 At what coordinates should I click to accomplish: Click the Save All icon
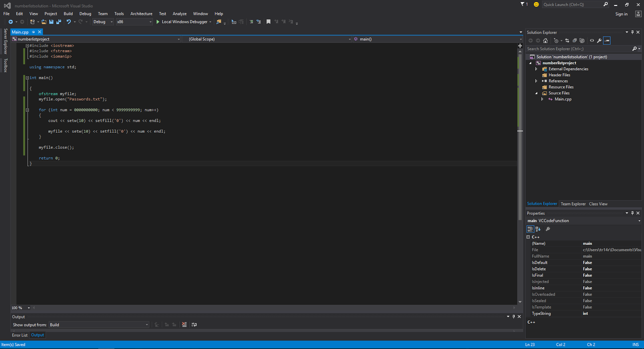pos(59,22)
